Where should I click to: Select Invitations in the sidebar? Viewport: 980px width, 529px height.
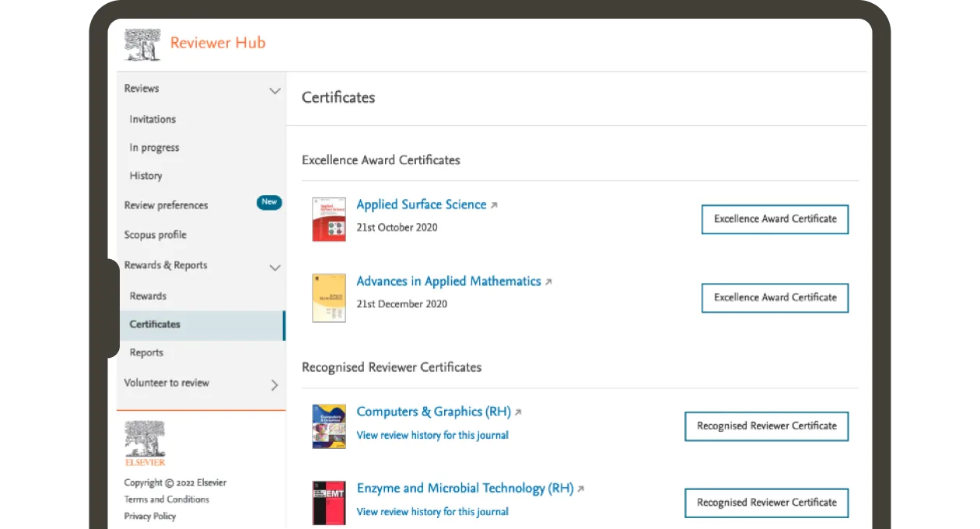pyautogui.click(x=152, y=119)
